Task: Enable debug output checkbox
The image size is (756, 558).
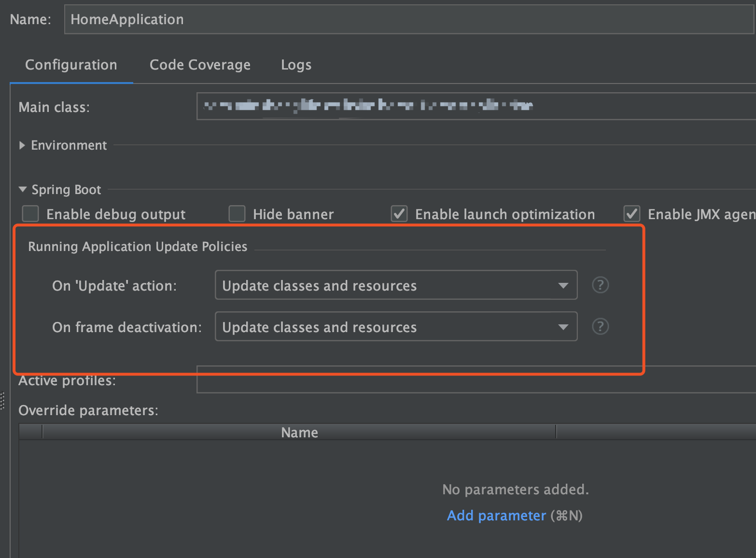Action: coord(30,213)
